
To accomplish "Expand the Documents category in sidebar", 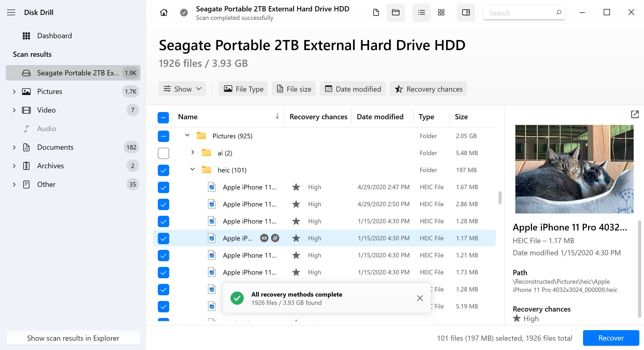I will click(13, 147).
